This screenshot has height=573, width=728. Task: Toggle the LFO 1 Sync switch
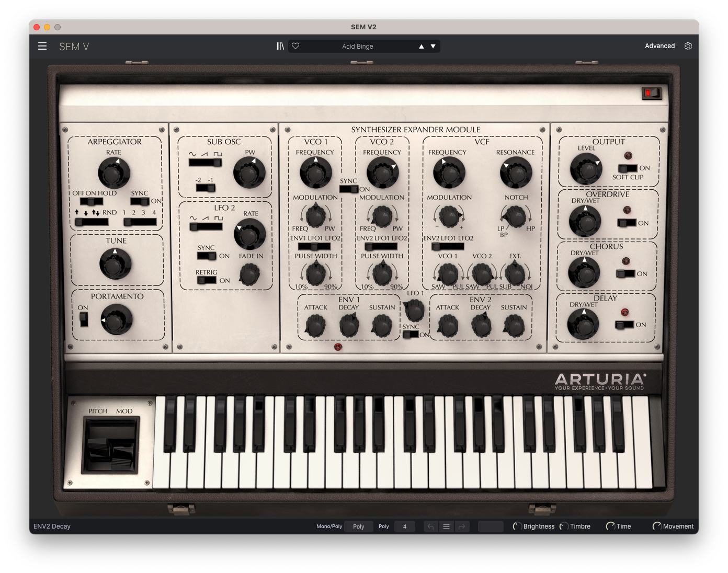click(x=411, y=335)
